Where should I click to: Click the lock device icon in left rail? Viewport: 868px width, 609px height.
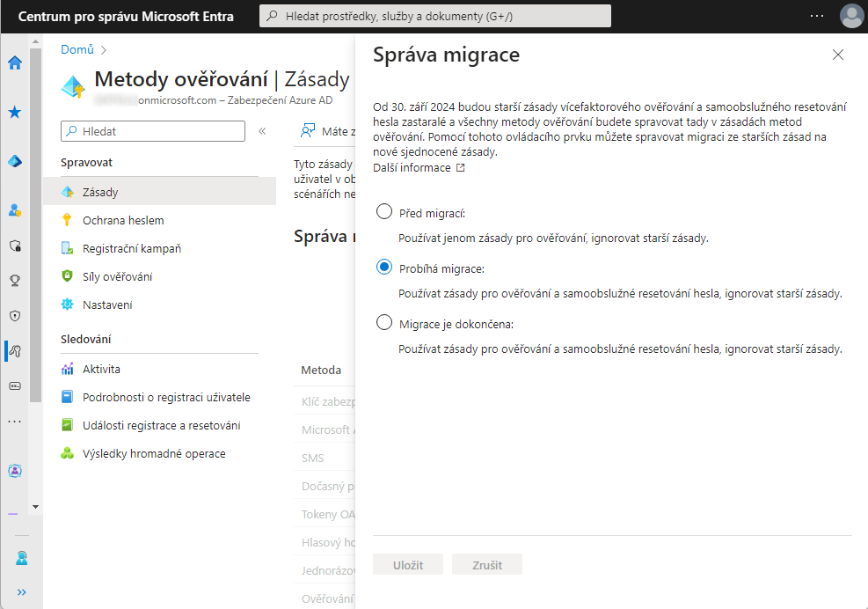coord(15,246)
